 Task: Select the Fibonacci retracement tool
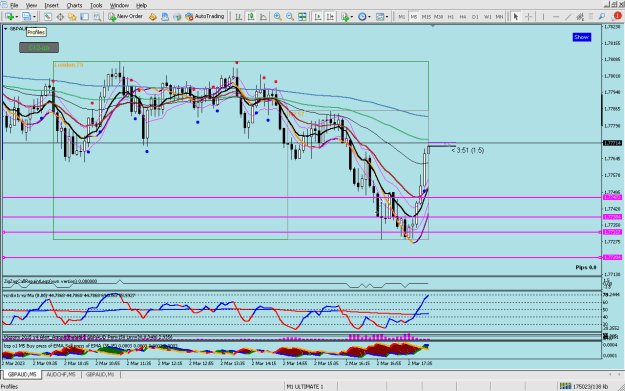(591, 17)
